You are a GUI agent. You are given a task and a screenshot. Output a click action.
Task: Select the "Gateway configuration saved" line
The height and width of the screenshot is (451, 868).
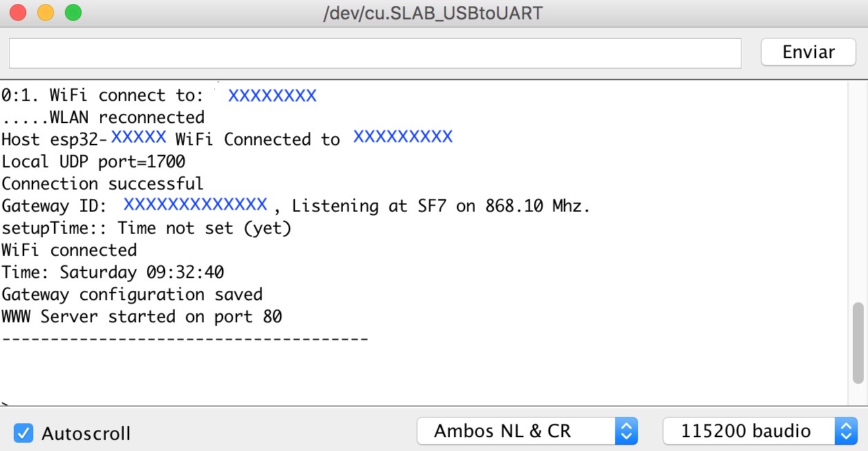point(132,295)
